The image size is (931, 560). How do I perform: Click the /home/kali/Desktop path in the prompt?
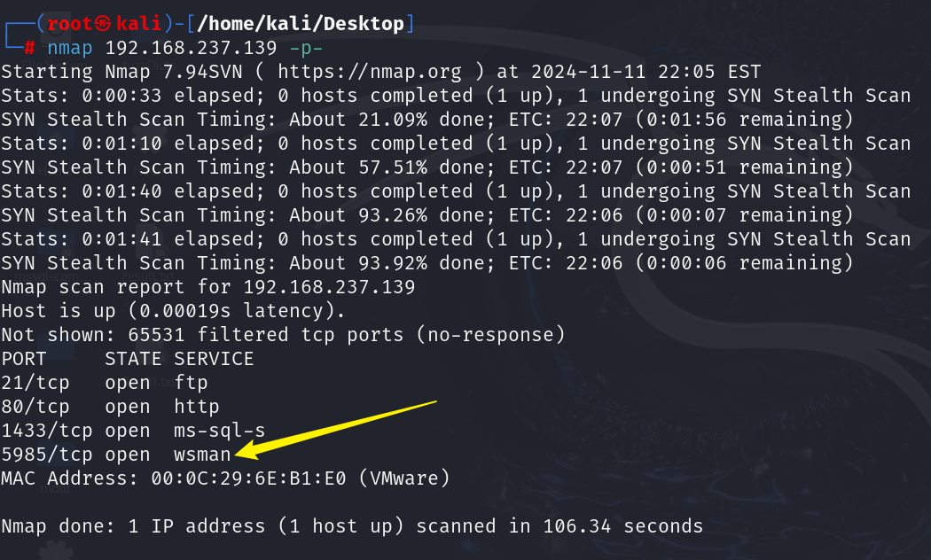pyautogui.click(x=301, y=23)
